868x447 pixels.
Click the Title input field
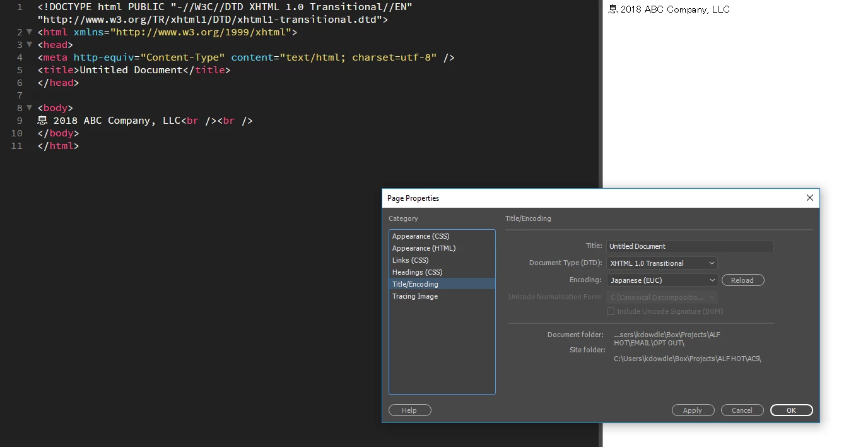click(x=690, y=246)
